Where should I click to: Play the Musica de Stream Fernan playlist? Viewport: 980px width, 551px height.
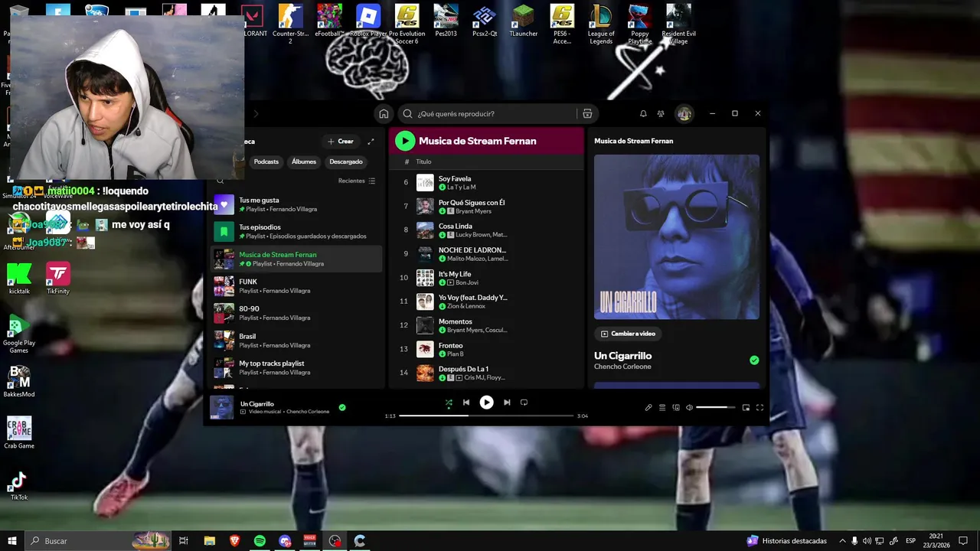coord(405,141)
